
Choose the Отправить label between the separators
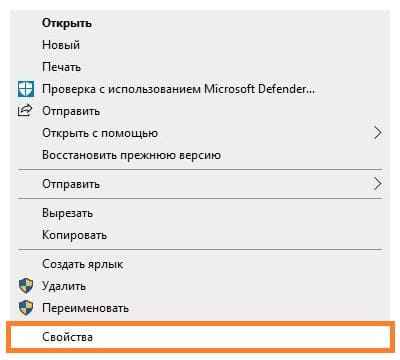[x=71, y=184]
